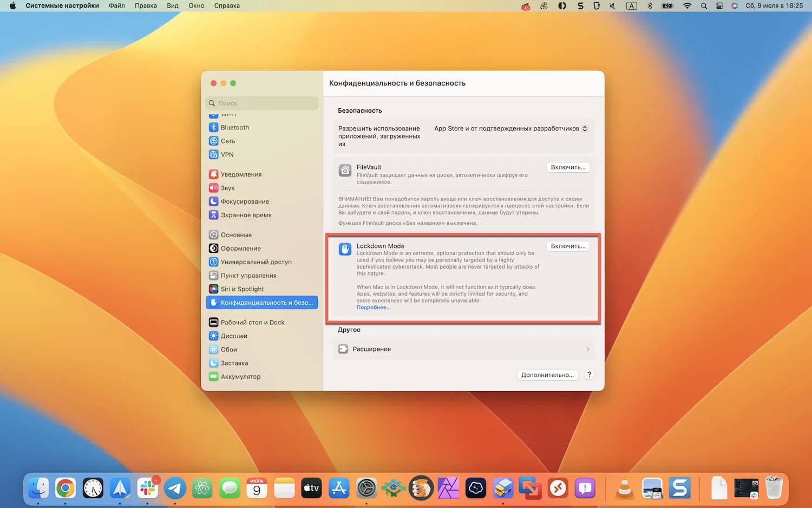This screenshot has width=812, height=508.
Task: Open Microsoft Remote Desktop from the Dock
Action: (x=558, y=489)
